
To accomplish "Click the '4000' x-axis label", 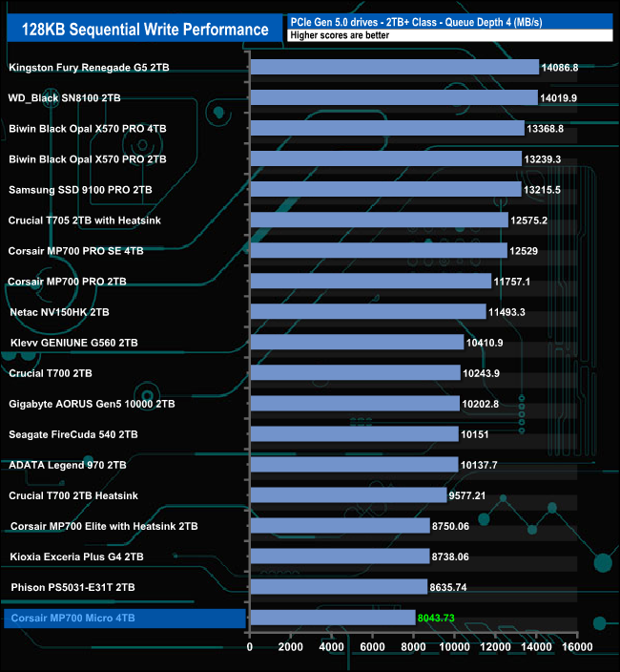I will [331, 647].
